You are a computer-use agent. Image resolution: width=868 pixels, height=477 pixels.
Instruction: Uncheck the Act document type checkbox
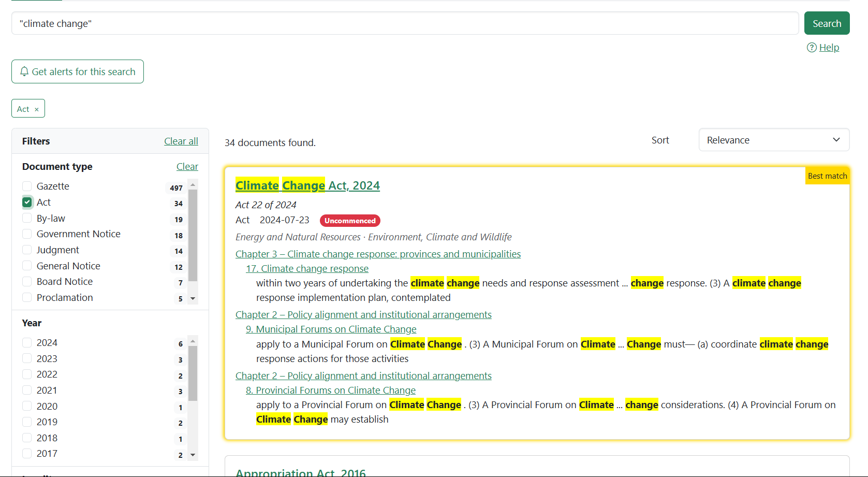(x=27, y=203)
